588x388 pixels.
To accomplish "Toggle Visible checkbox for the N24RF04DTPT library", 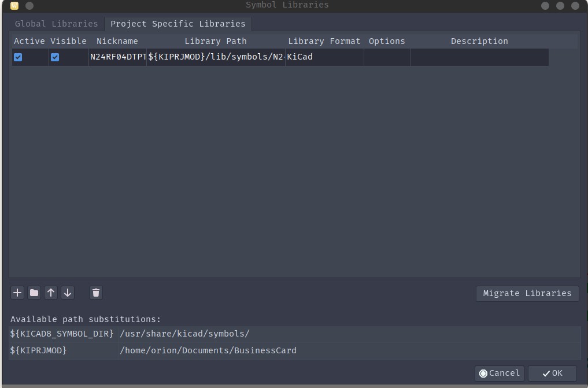I will pos(55,57).
